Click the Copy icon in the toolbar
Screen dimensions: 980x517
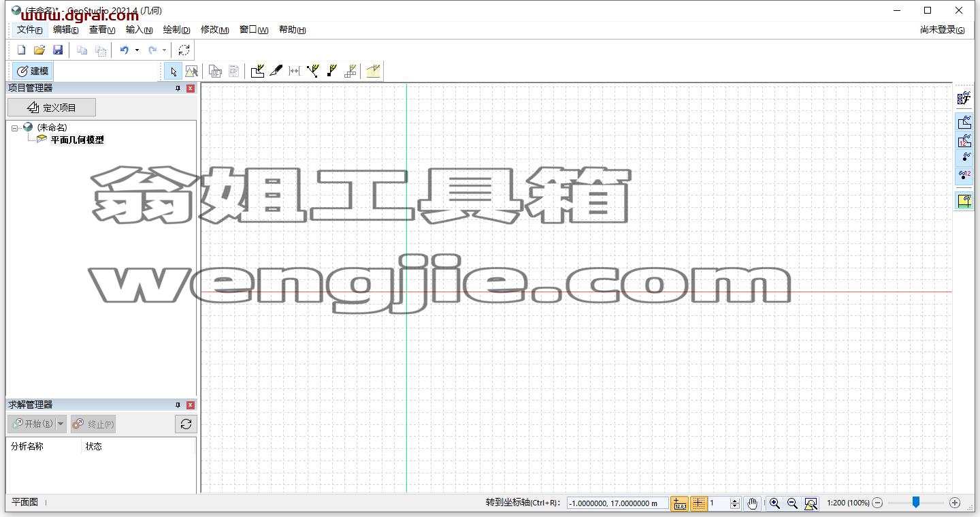click(x=82, y=50)
